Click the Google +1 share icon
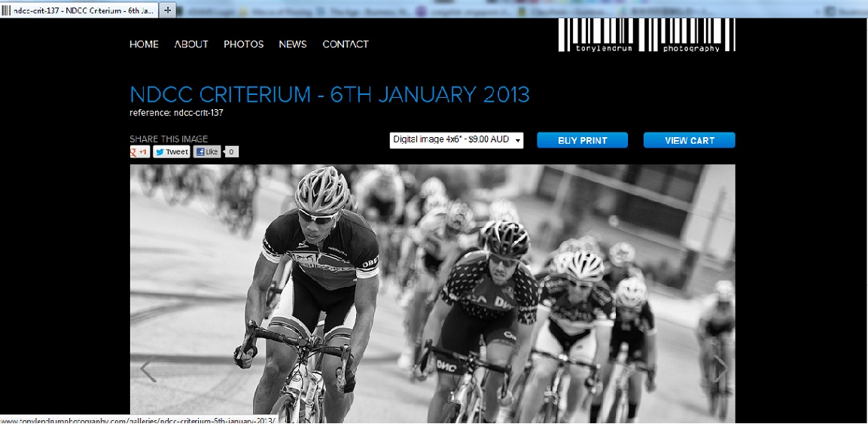Viewport: 868px width, 424px height. click(139, 151)
